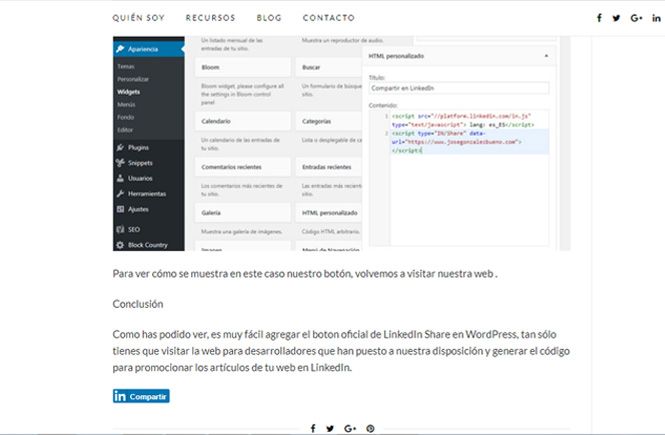665x435 pixels.
Task: Click the Ajustes icon in screenshot sidebar
Action: pyautogui.click(x=120, y=209)
